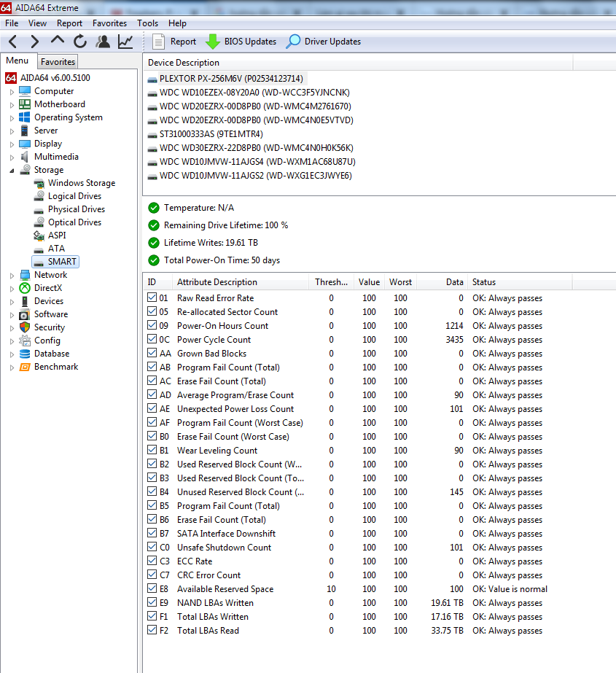Select Database icon in tree

(x=25, y=354)
